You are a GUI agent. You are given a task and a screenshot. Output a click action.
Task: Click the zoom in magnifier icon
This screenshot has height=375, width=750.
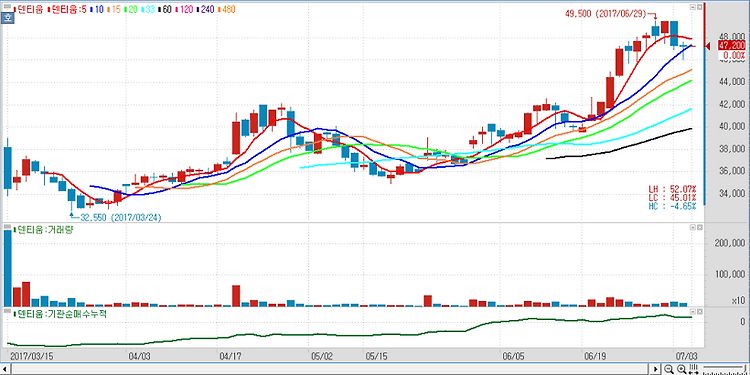pos(681,369)
